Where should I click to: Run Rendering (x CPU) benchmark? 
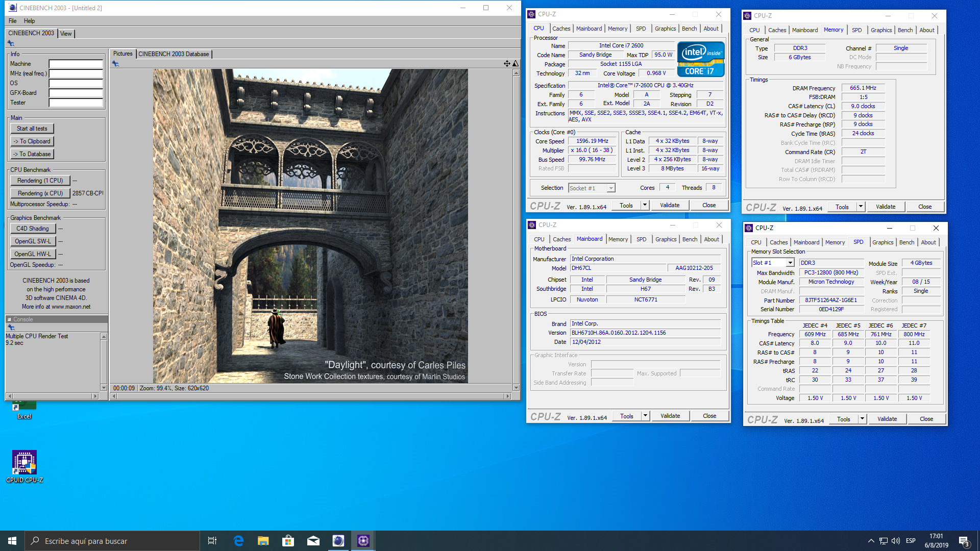point(40,193)
